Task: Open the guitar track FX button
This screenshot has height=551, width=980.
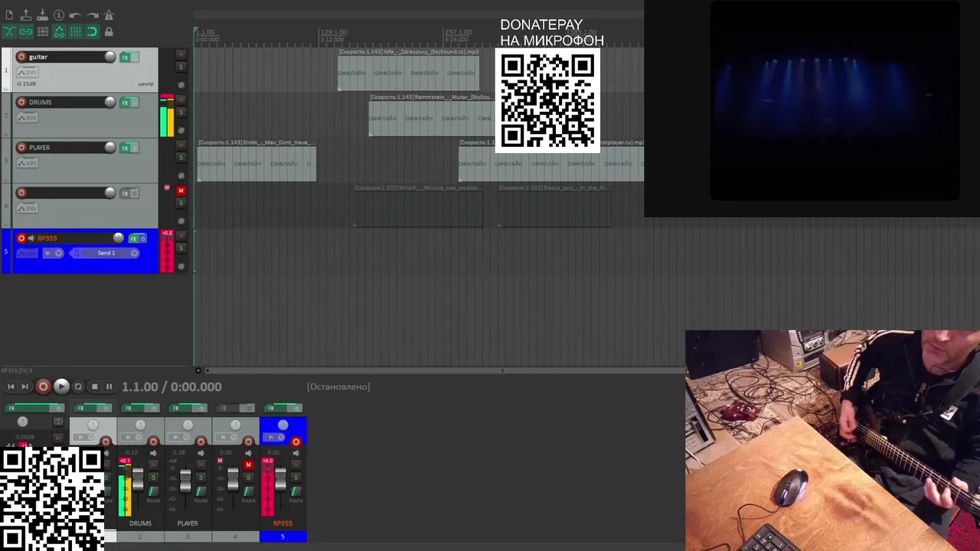Action: pyautogui.click(x=125, y=57)
